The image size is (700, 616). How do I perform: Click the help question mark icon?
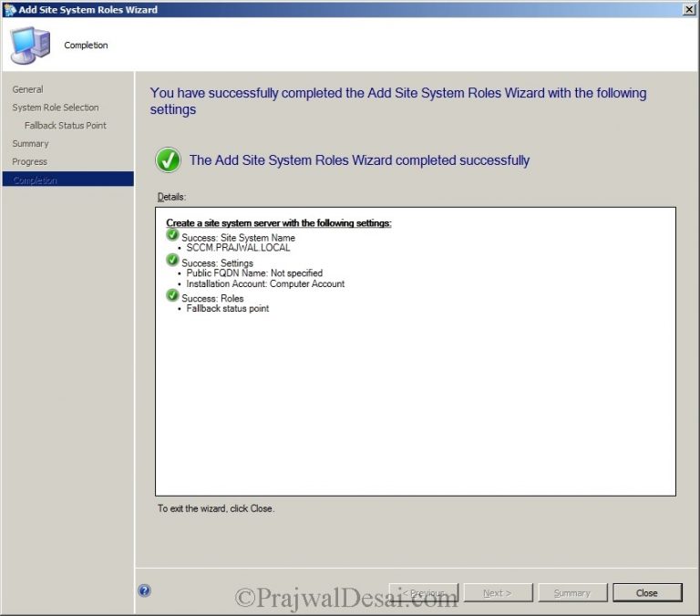pyautogui.click(x=144, y=590)
